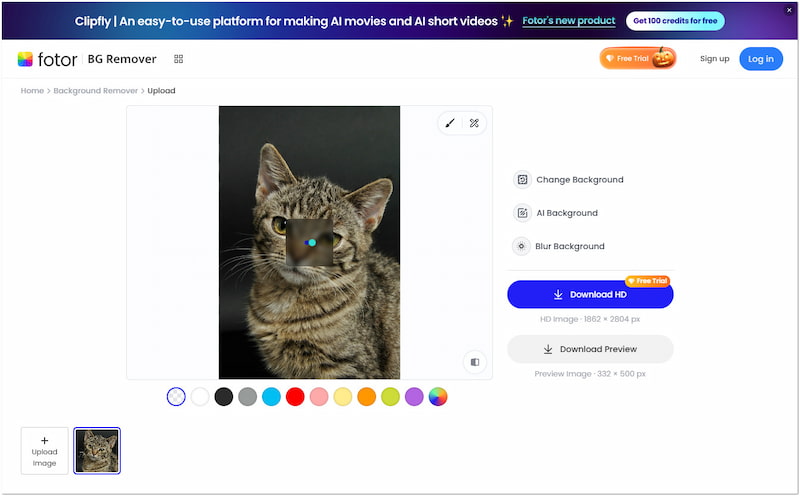Select the Blur Background option
800x496 pixels.
(569, 246)
